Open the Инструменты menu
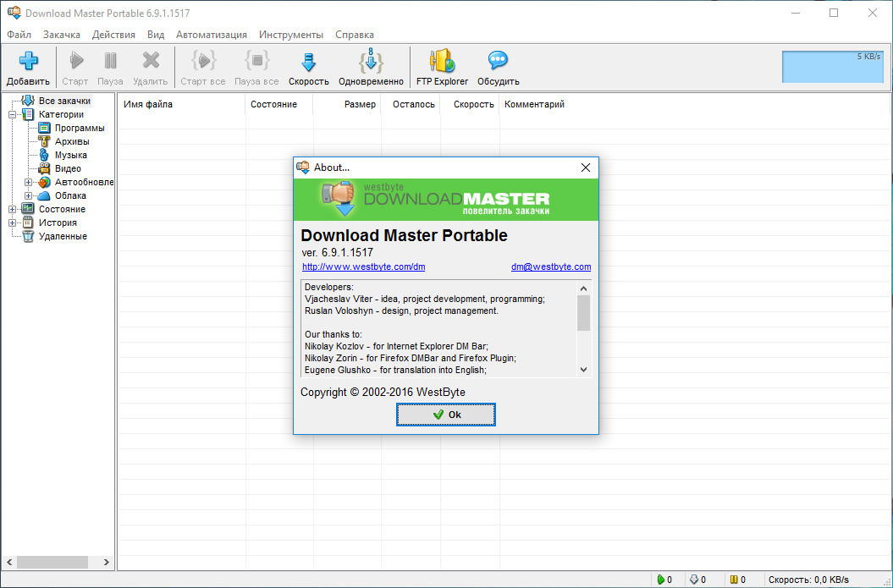This screenshot has width=893, height=588. [290, 35]
